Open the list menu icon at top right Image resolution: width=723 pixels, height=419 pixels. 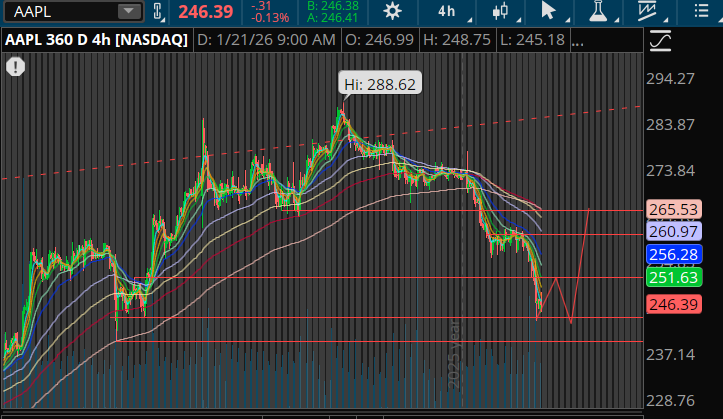(x=701, y=11)
